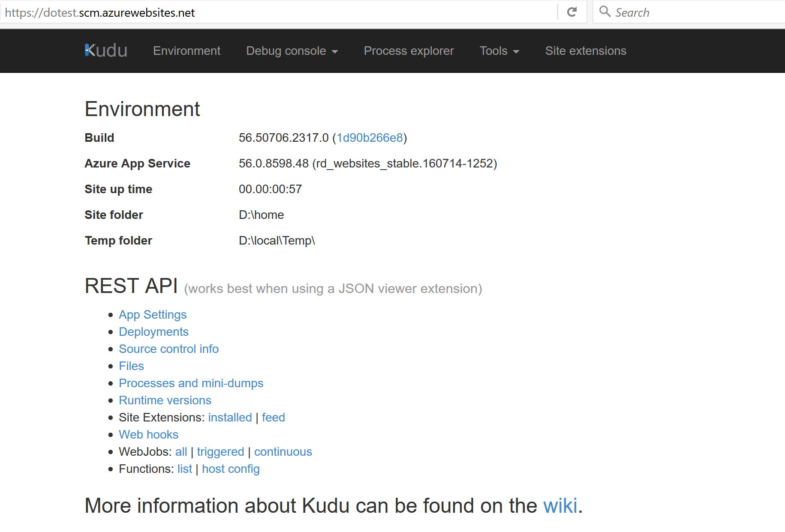Expand the Debug console dropdown
Screen dimensions: 785x532
[x=292, y=51]
